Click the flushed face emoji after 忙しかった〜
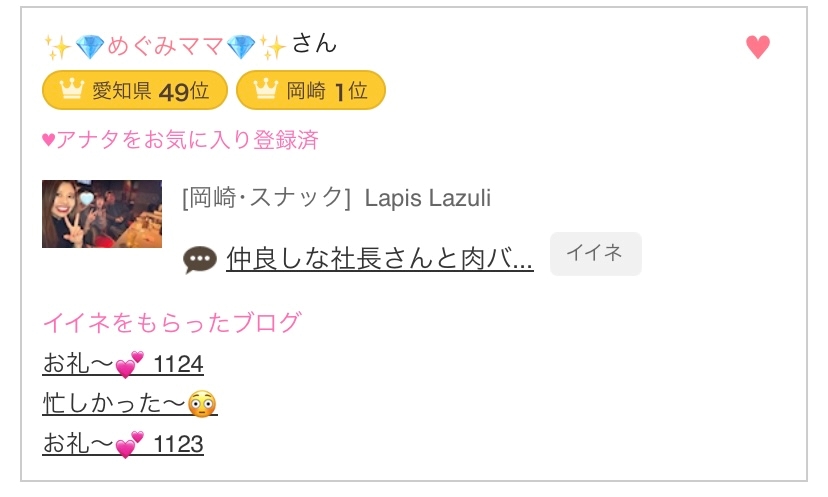Screen dimensions: 828x497 click(203, 404)
